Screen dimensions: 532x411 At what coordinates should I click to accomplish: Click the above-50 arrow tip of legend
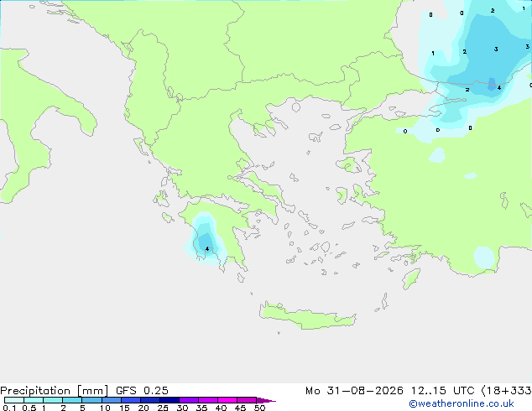click(266, 401)
